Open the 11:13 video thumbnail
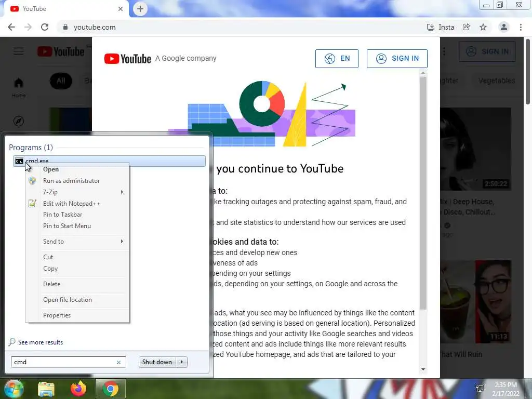The image size is (532, 399). pos(476,302)
